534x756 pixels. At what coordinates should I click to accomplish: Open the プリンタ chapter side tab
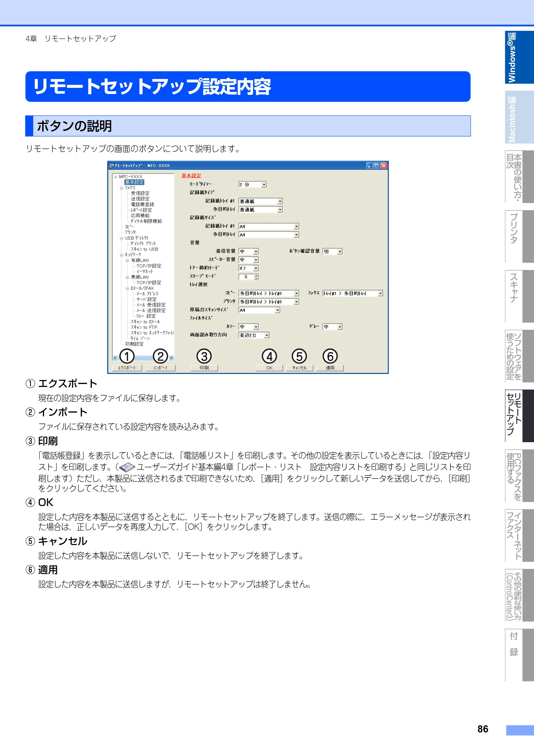[x=519, y=236]
